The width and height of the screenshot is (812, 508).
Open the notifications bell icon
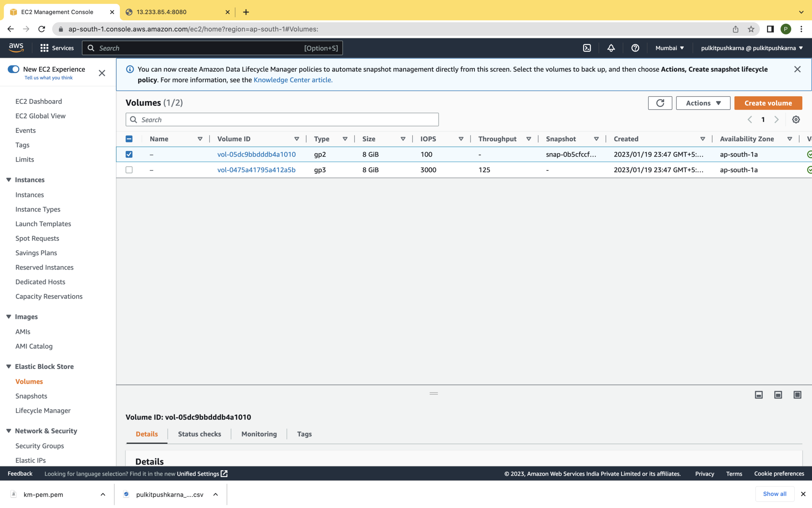point(611,48)
